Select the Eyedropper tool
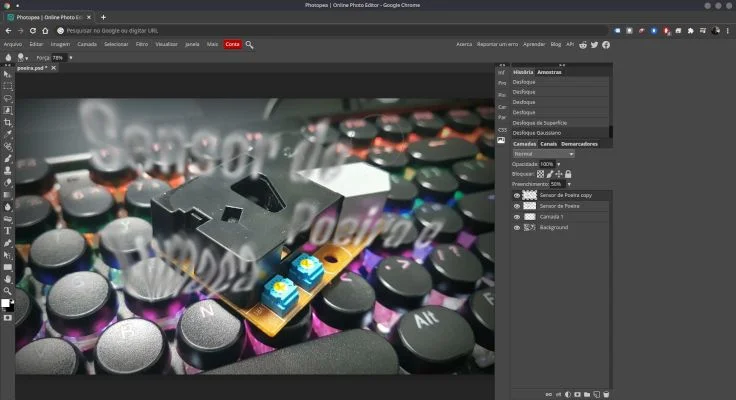Screen dimensions: 736x400 click(8, 134)
